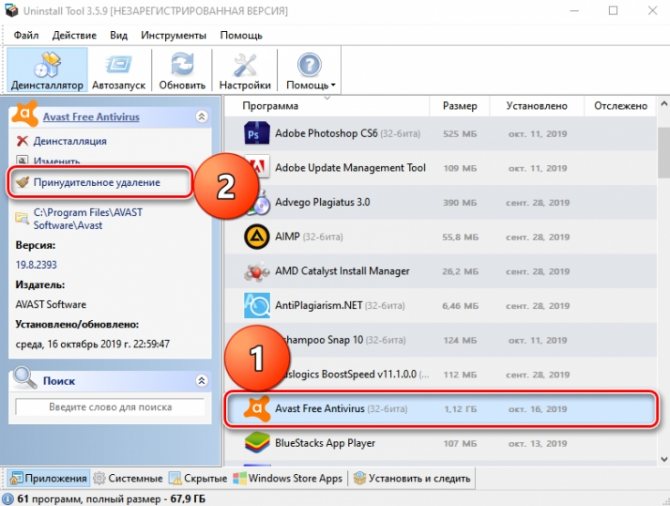The image size is (670, 506).
Task: Click the AMD Catalyst Install Manager icon
Action: pyautogui.click(x=256, y=271)
